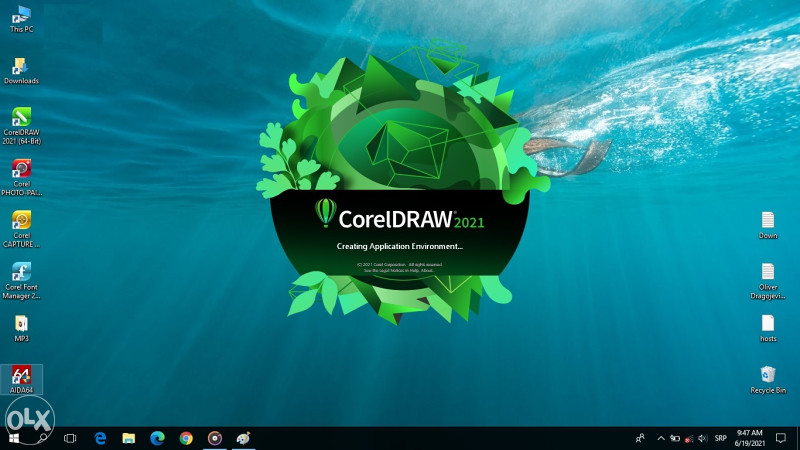Image resolution: width=800 pixels, height=450 pixels.
Task: Open the People icon in the taskbar
Action: (x=640, y=438)
